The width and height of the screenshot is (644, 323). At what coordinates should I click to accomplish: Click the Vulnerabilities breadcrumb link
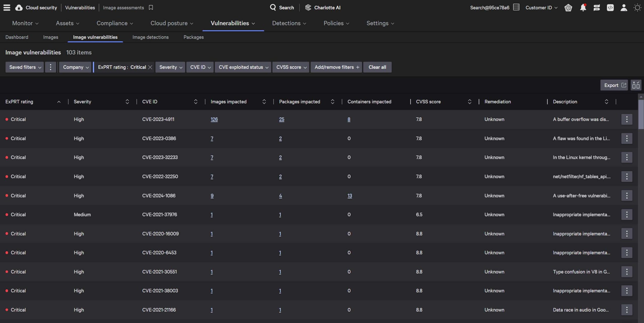click(80, 8)
